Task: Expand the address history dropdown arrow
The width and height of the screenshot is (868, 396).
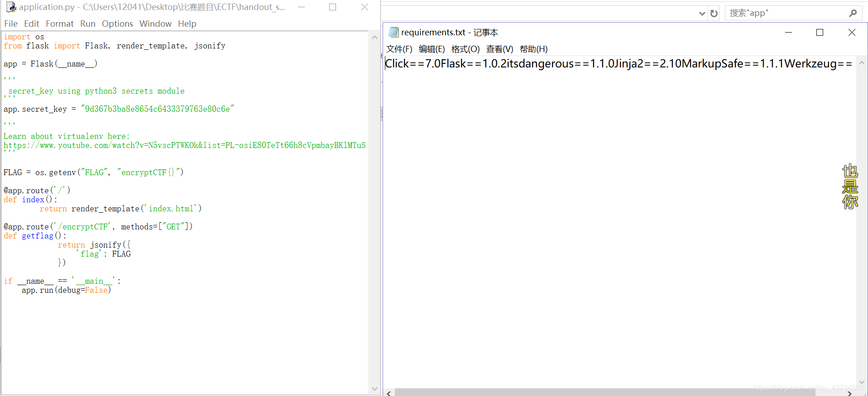Action: [702, 13]
